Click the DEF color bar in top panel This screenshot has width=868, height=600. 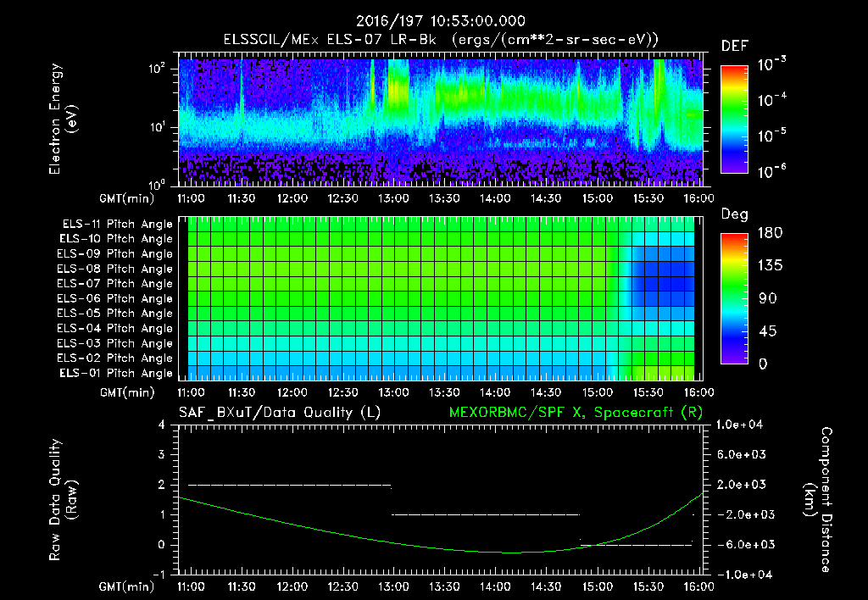point(734,119)
